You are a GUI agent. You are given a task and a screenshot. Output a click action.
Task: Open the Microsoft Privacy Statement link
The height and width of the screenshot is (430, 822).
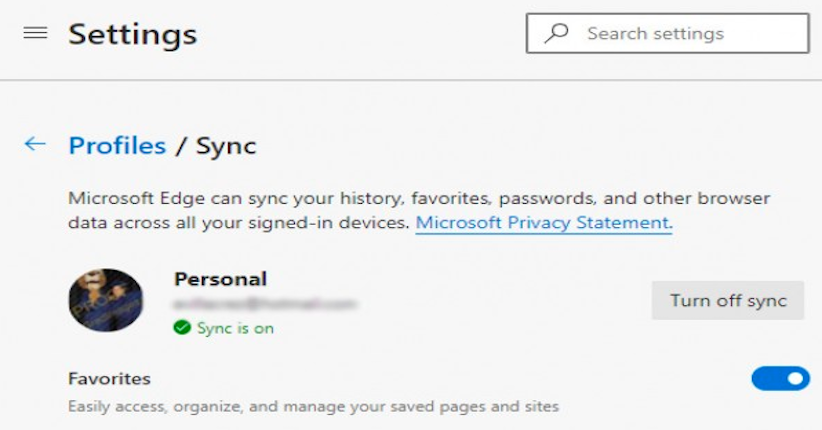[x=544, y=222]
